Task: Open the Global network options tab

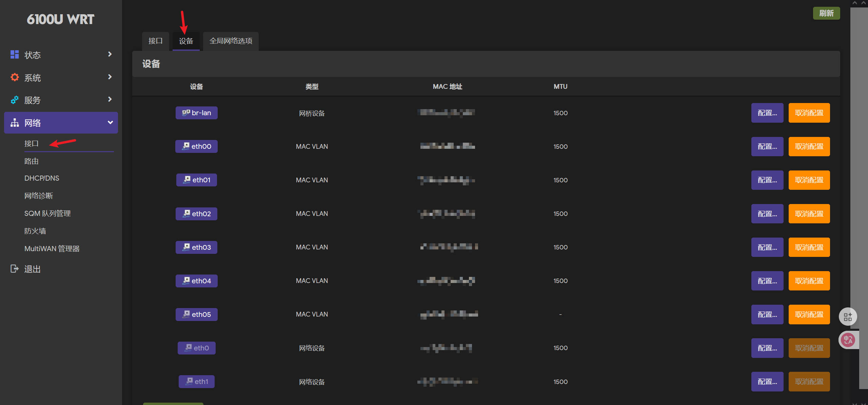Action: click(x=231, y=41)
